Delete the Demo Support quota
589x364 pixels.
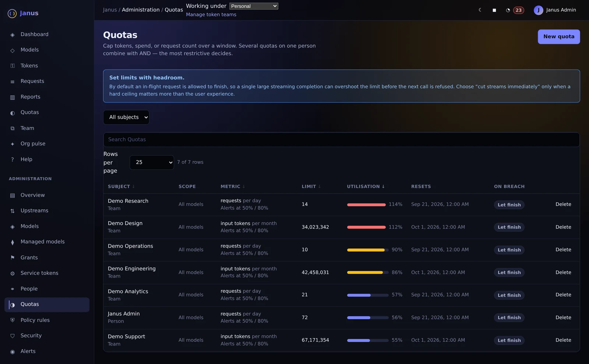pos(563,340)
